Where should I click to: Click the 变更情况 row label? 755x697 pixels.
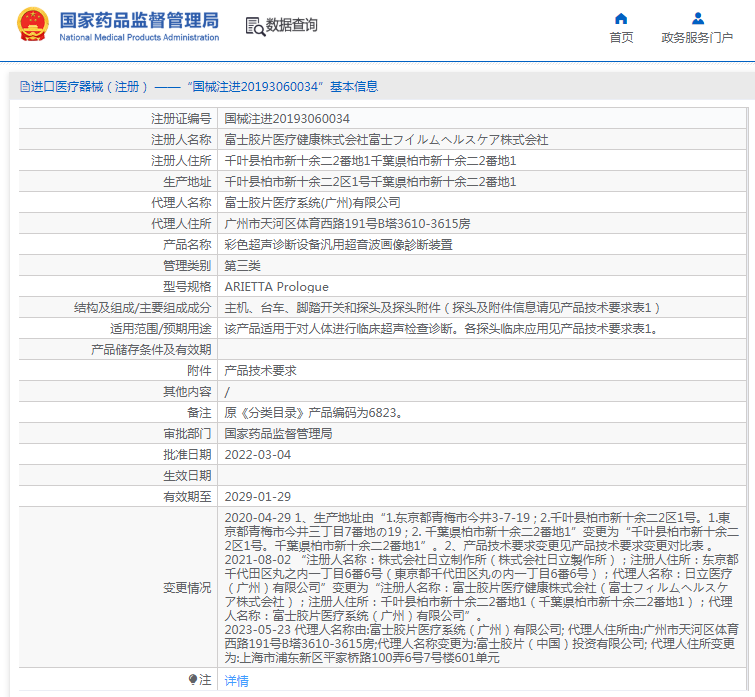pos(187,587)
